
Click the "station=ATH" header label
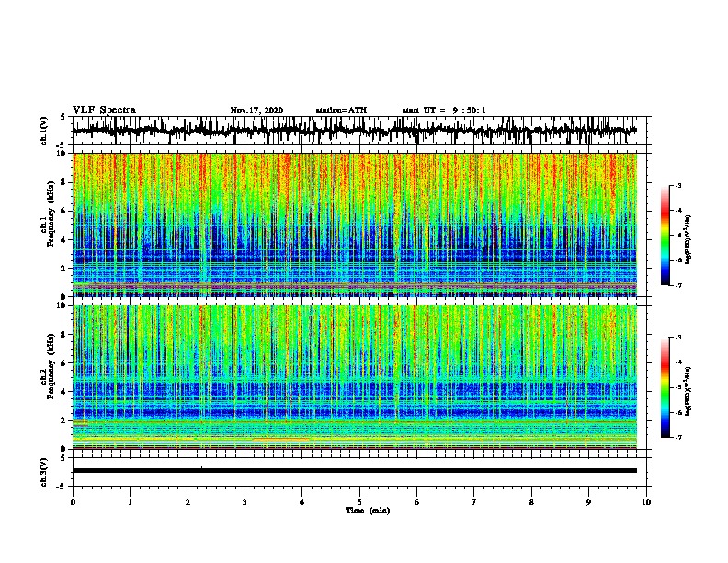click(341, 110)
